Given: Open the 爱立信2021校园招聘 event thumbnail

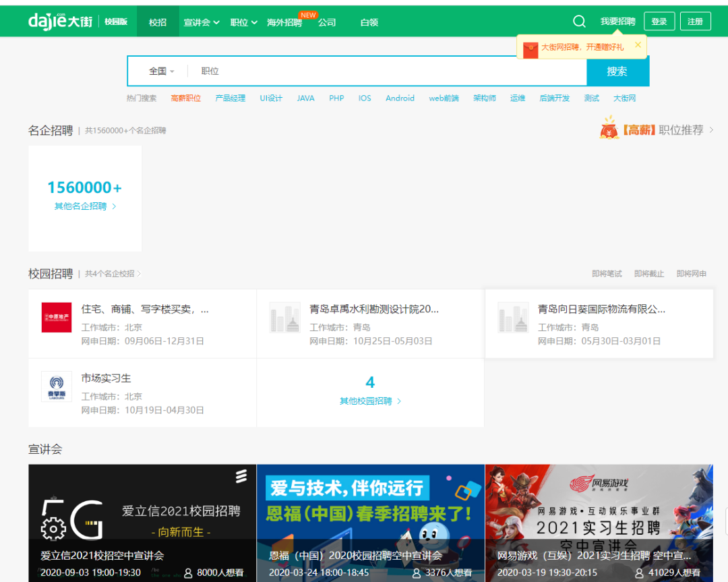Looking at the screenshot, I should point(142,523).
